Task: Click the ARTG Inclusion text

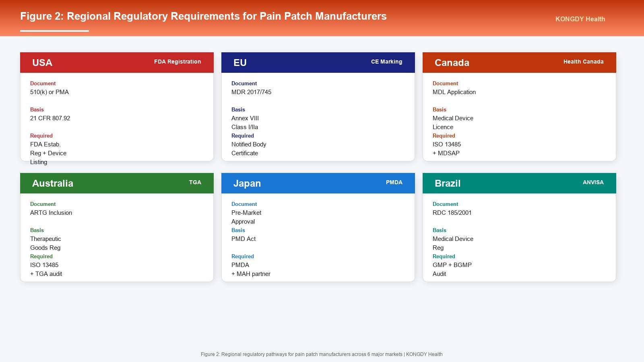Action: point(51,213)
